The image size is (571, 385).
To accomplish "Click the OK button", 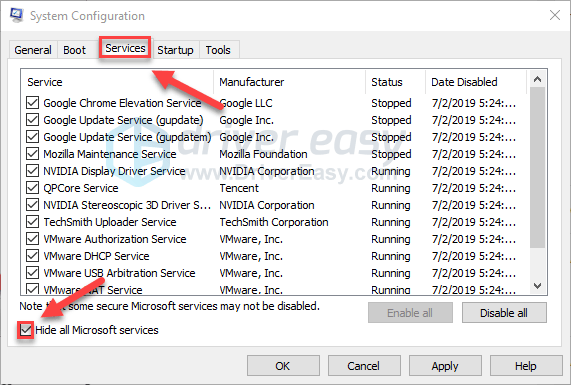I will [x=283, y=366].
